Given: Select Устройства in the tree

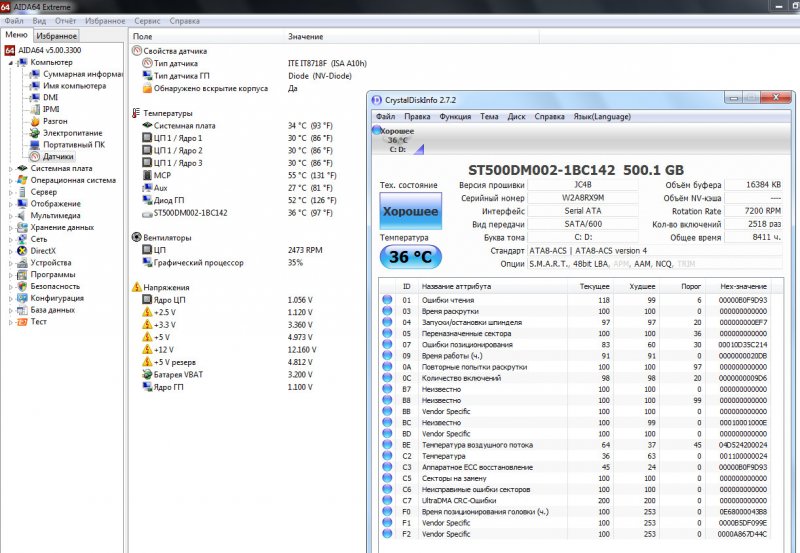Looking at the screenshot, I should click(51, 263).
